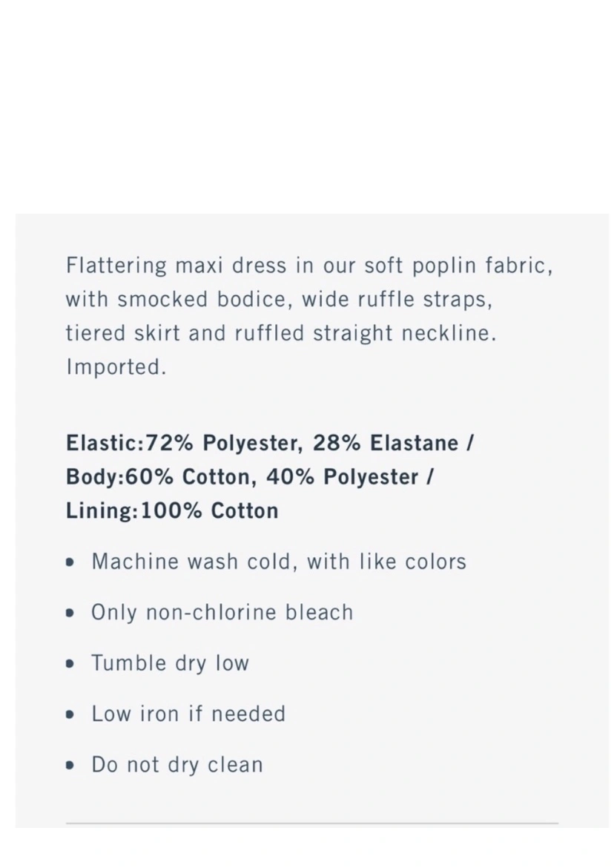
Task: Click the word 'poplin' in the description
Action: click(445, 266)
